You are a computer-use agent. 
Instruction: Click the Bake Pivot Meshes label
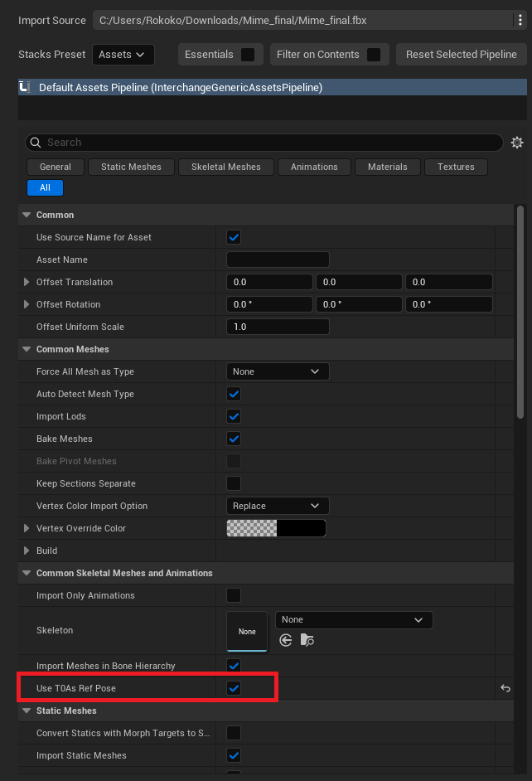[x=76, y=461]
